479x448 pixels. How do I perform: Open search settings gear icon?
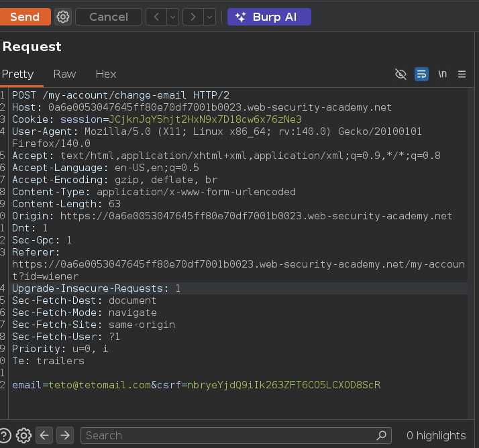pos(23,435)
